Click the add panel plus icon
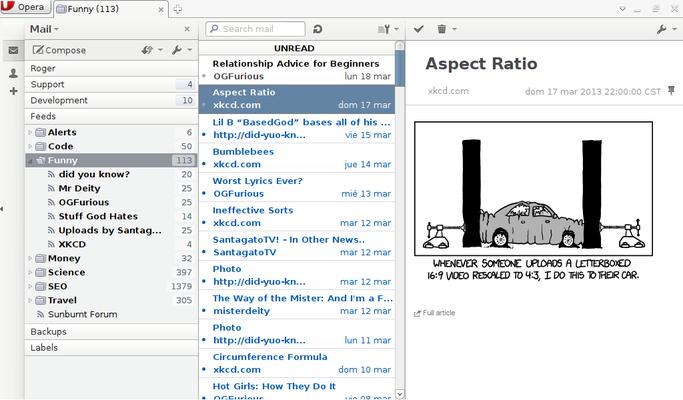 point(13,91)
